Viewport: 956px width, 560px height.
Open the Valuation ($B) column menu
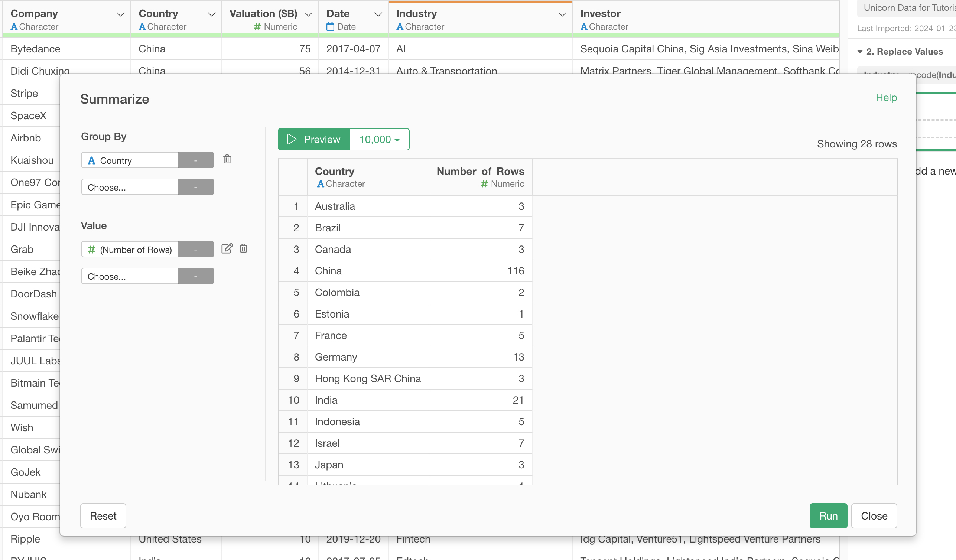308,14
